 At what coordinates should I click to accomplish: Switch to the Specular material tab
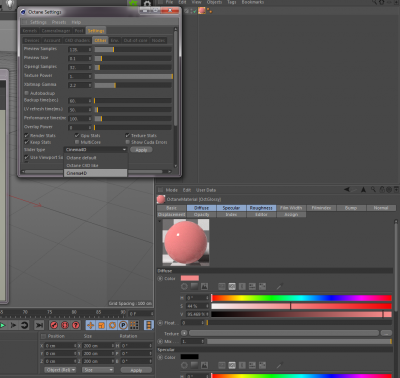(x=231, y=208)
